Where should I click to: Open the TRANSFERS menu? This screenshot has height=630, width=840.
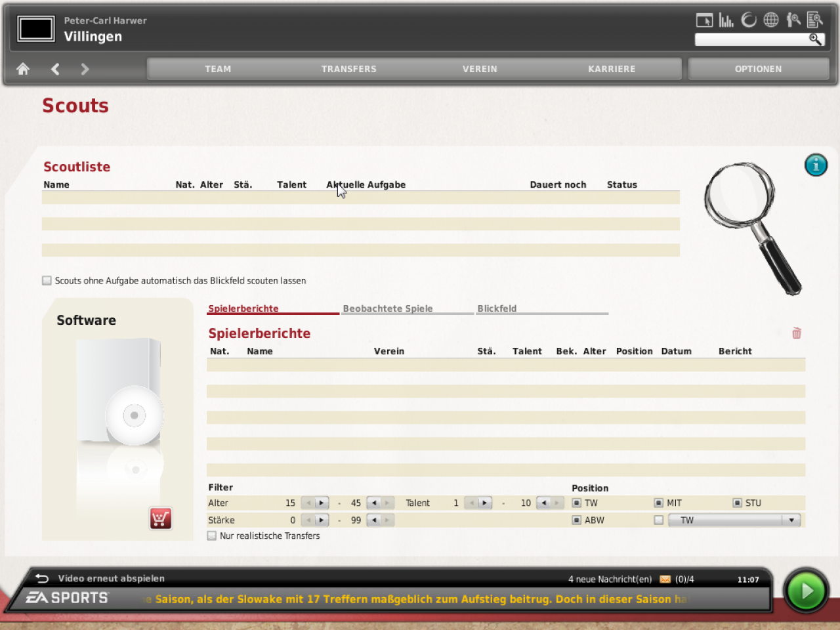click(x=349, y=69)
